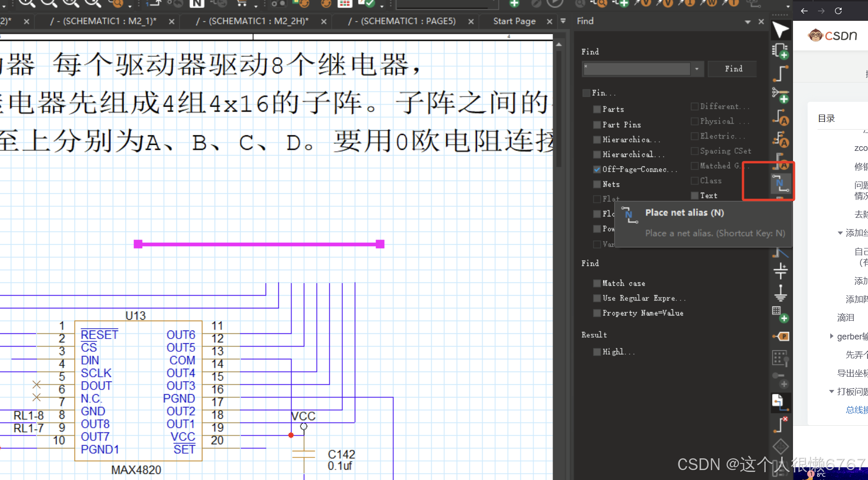
Task: Click the shopping cart toolbar icon
Action: 242,3
